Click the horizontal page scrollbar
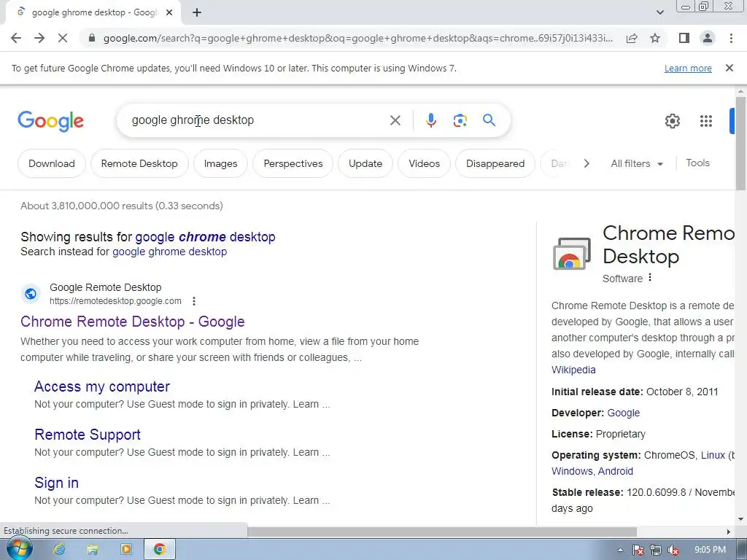 click(x=441, y=532)
